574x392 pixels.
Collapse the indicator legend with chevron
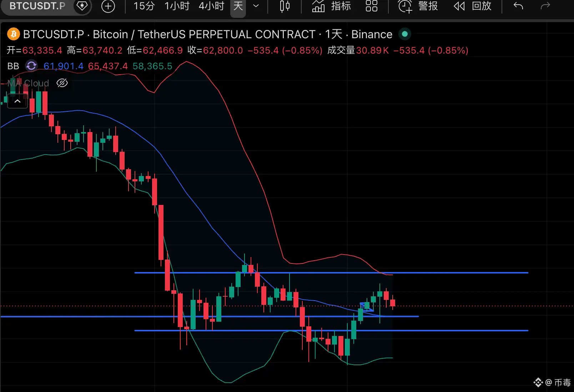17,101
